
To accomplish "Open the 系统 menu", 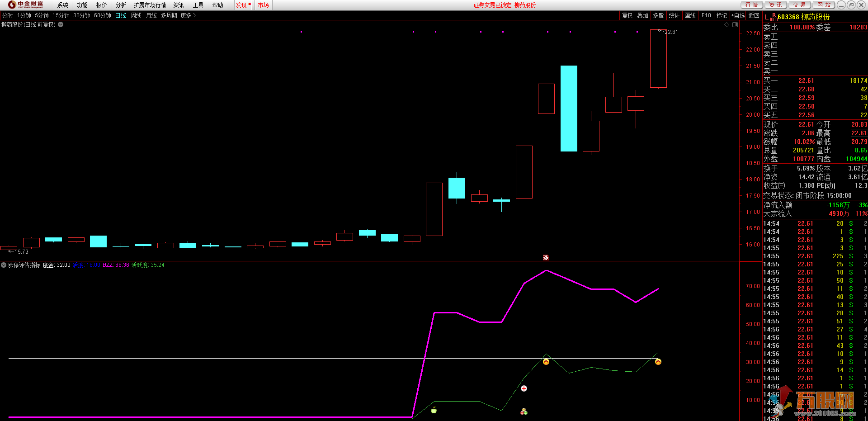I will [x=63, y=5].
